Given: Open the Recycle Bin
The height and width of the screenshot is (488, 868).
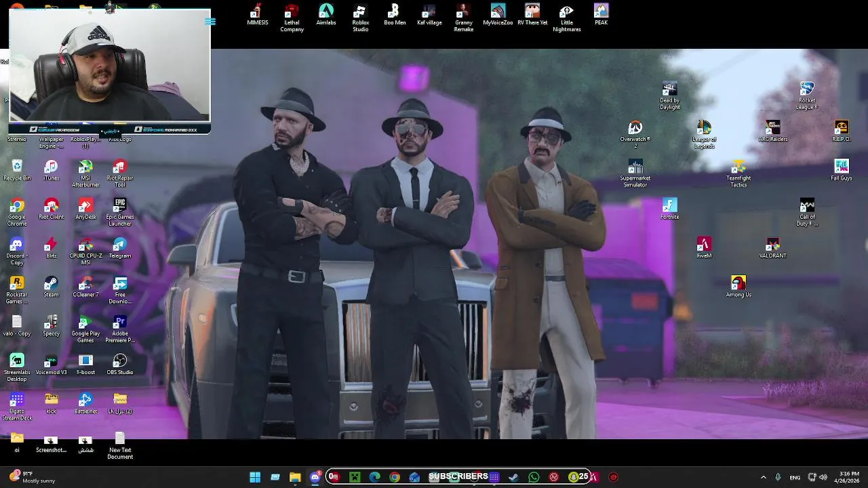Looking at the screenshot, I should click(x=17, y=170).
